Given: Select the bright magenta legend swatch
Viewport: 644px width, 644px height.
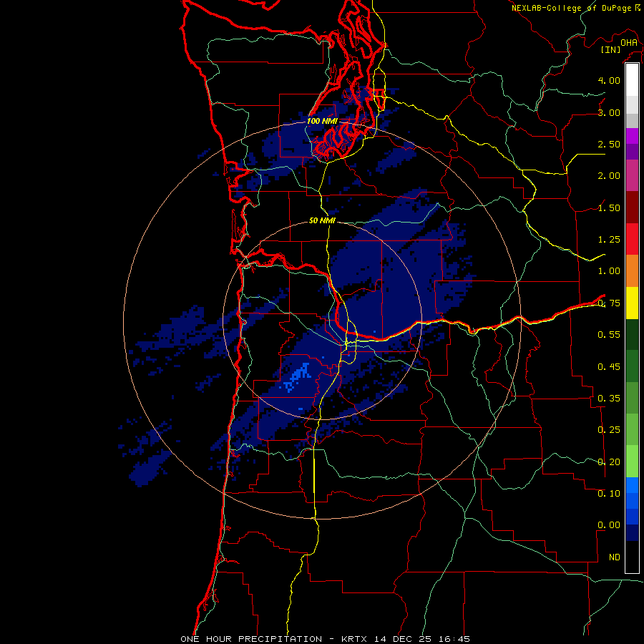Looking at the screenshot, I should 632,136.
